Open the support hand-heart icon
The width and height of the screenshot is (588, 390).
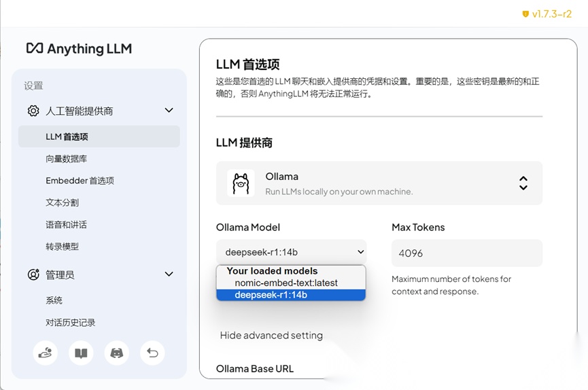tap(45, 353)
